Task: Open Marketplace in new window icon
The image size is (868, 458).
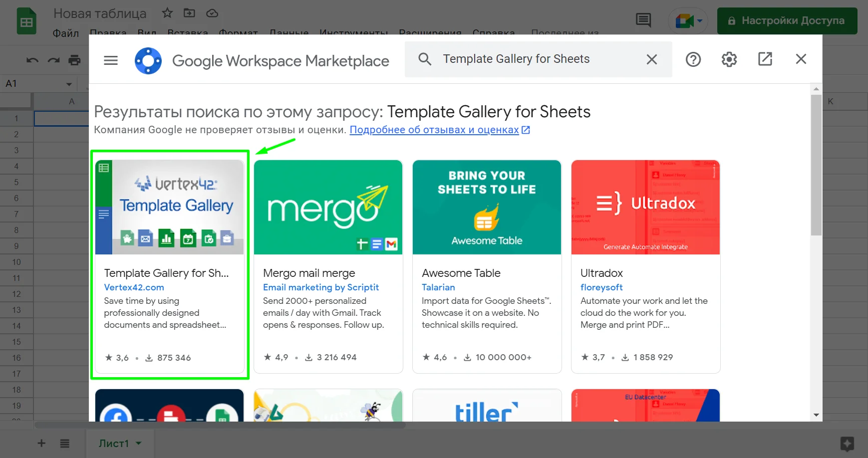Action: click(765, 59)
